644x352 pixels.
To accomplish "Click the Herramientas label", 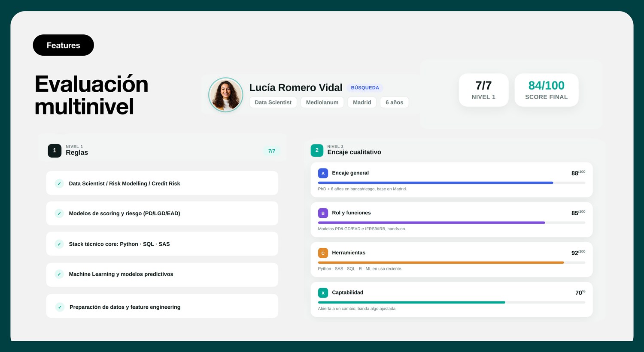I will click(x=349, y=253).
